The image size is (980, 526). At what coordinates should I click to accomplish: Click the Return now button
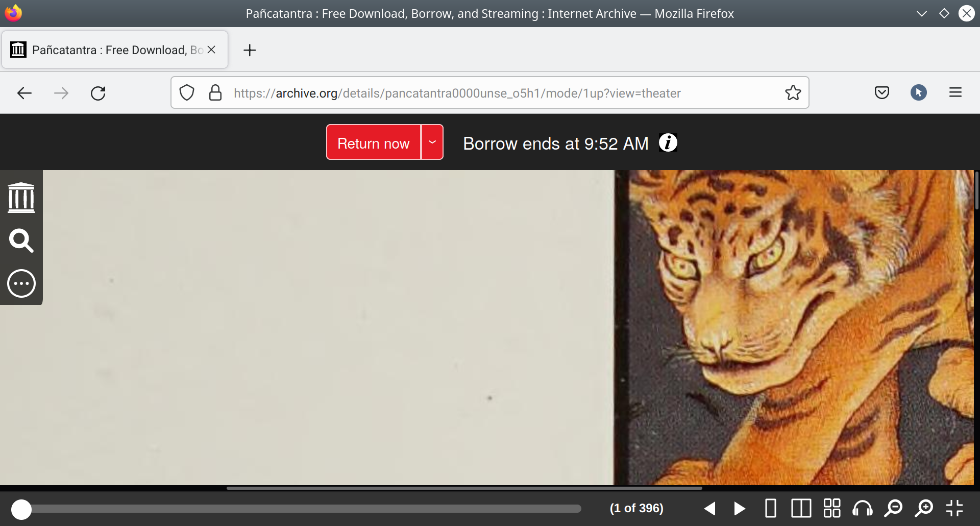pos(373,143)
